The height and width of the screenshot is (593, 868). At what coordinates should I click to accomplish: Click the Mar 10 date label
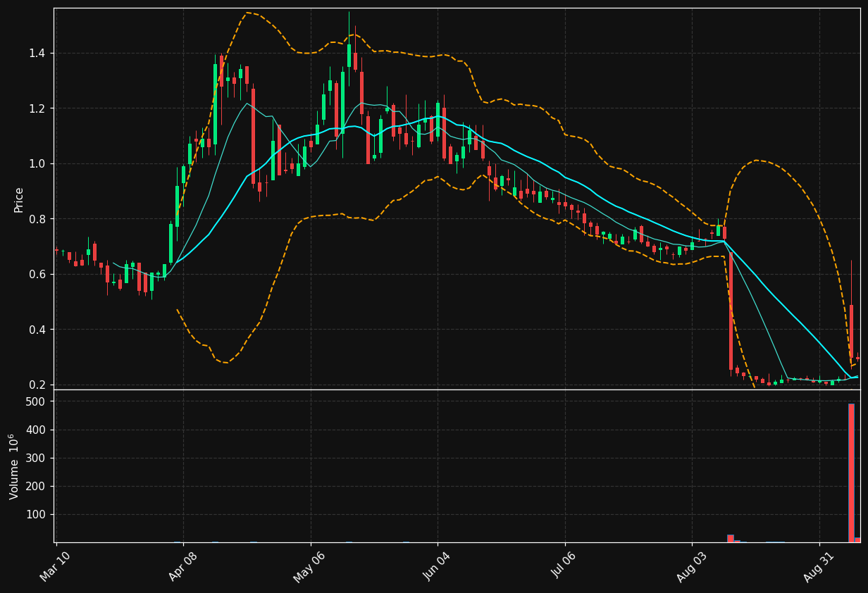[x=55, y=566]
